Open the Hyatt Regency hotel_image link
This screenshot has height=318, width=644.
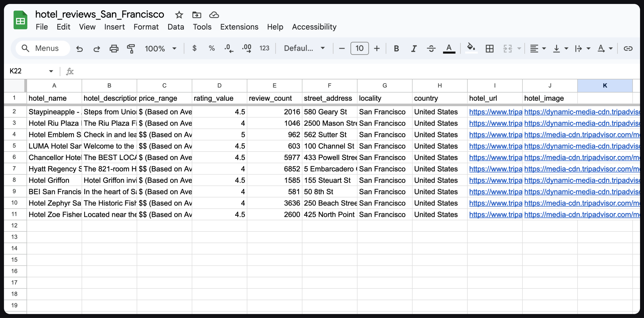click(x=582, y=169)
